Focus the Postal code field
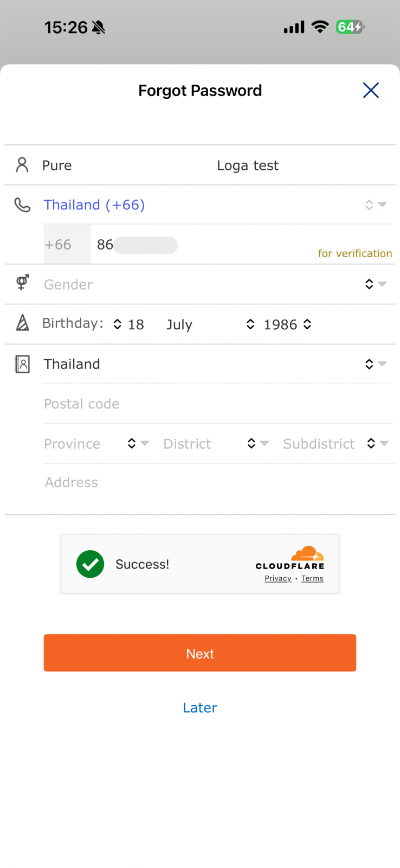 217,404
